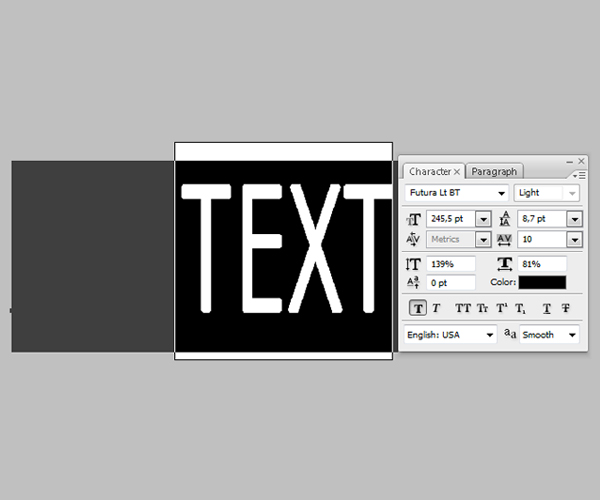Toggle Small Caps text style
This screenshot has width=600, height=500.
(482, 308)
